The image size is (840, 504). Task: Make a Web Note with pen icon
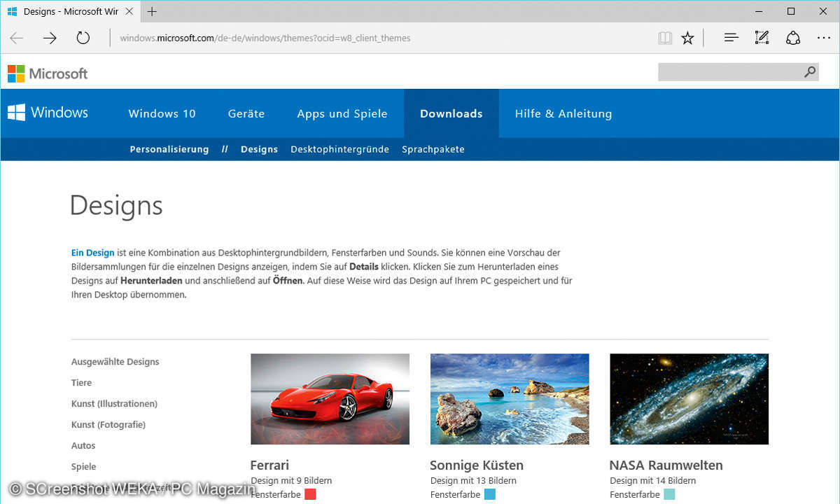[x=762, y=38]
